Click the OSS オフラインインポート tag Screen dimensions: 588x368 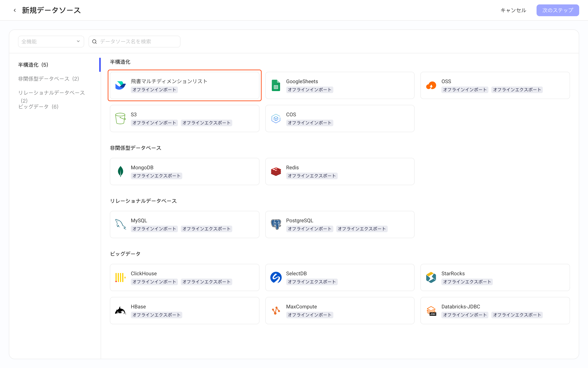[465, 90]
